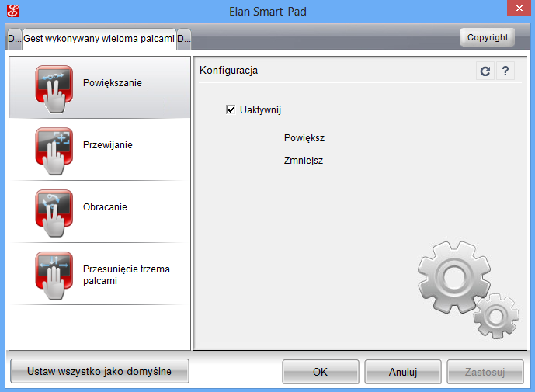Click the Przewijanie list label
This screenshot has height=392, width=535.
107,145
